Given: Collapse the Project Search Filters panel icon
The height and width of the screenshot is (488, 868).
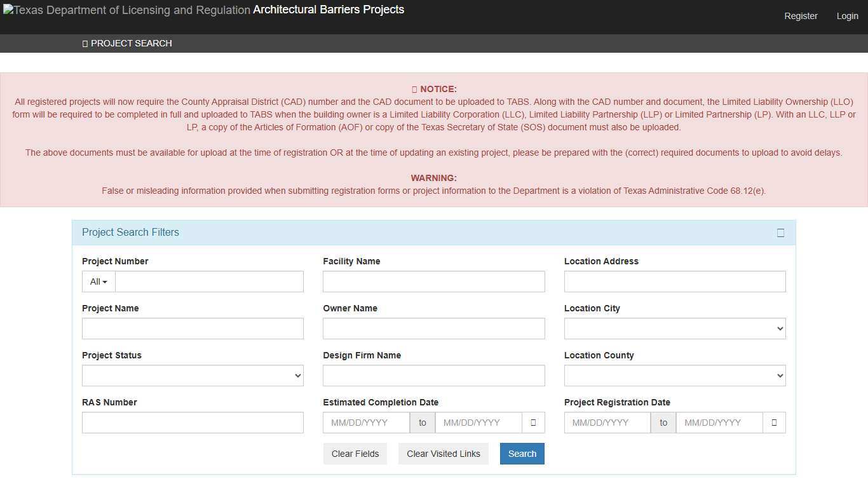Looking at the screenshot, I should pos(780,233).
